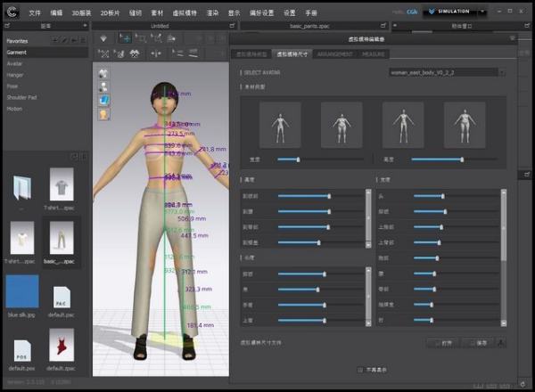Screen dimensions: 535x392
Task: Click the CLO logo icon
Action: tap(11, 12)
